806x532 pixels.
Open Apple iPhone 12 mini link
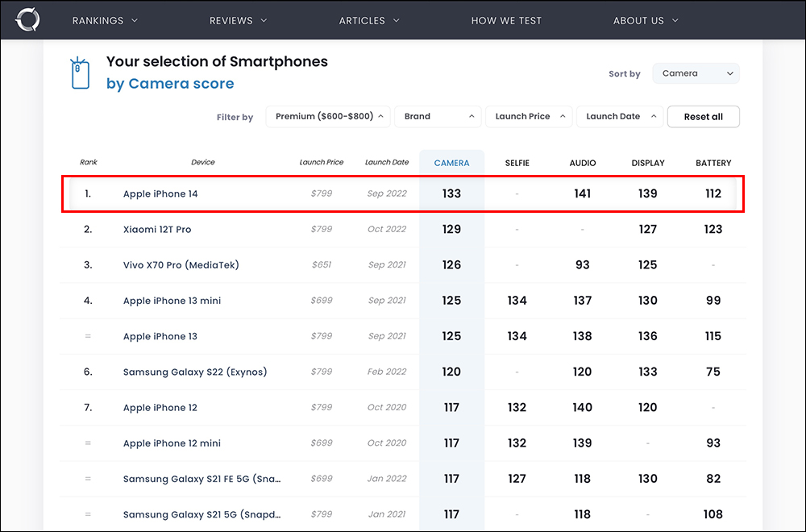coord(172,443)
